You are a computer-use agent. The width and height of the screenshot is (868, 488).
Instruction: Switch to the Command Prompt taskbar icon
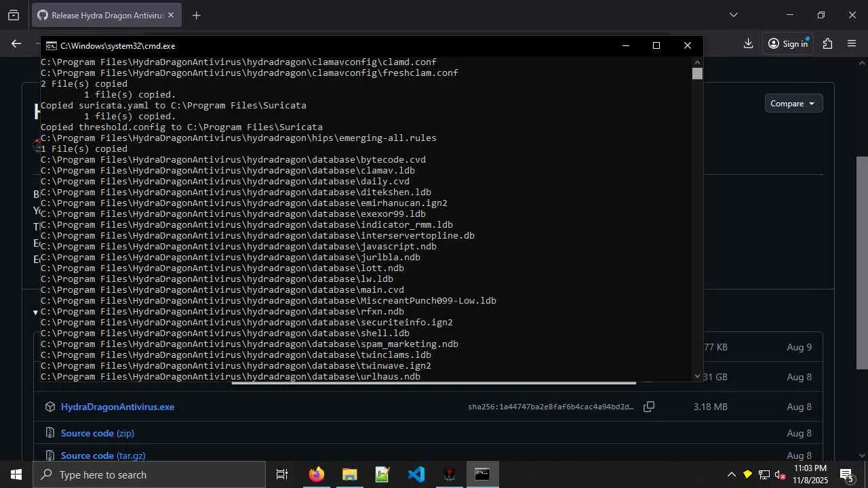pyautogui.click(x=482, y=474)
